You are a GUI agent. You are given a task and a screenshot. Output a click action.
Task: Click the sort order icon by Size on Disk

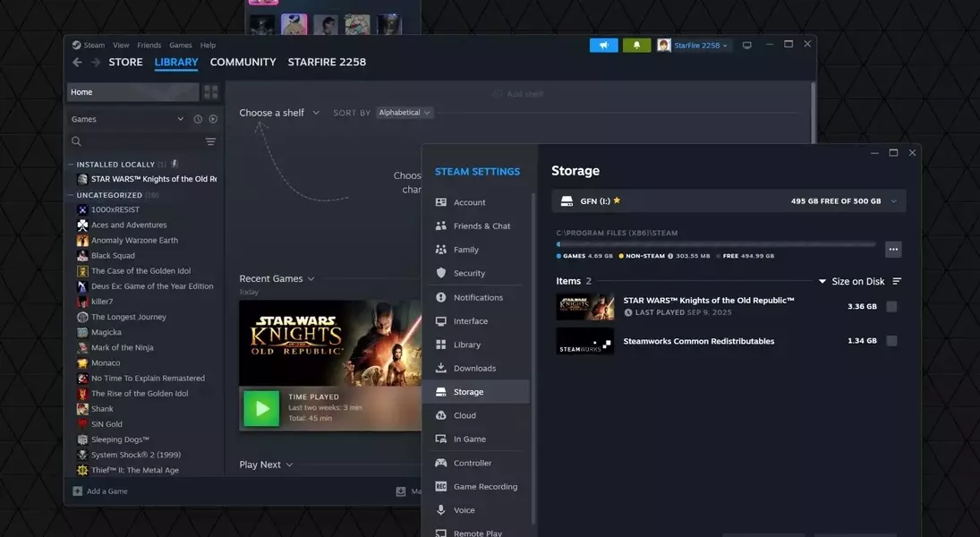tap(897, 281)
